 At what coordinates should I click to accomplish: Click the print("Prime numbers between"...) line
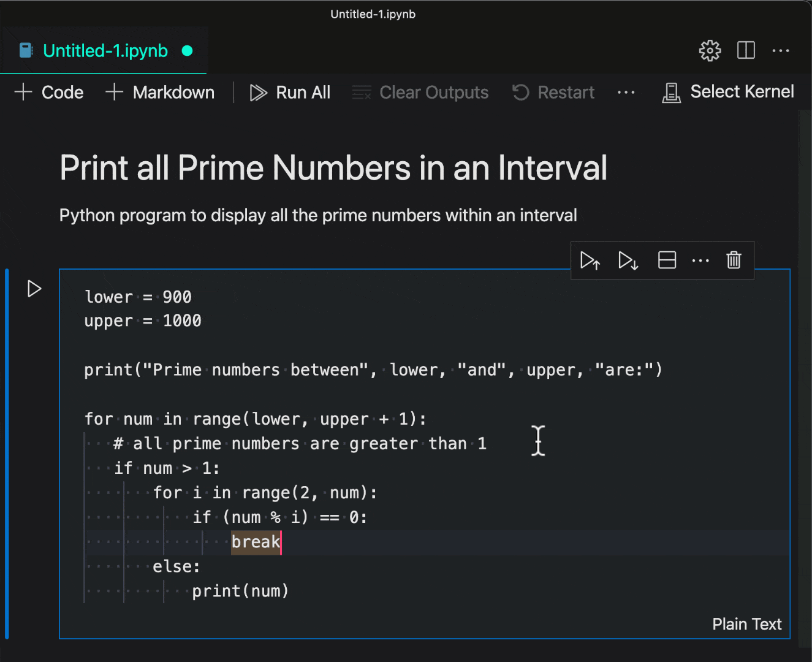373,370
